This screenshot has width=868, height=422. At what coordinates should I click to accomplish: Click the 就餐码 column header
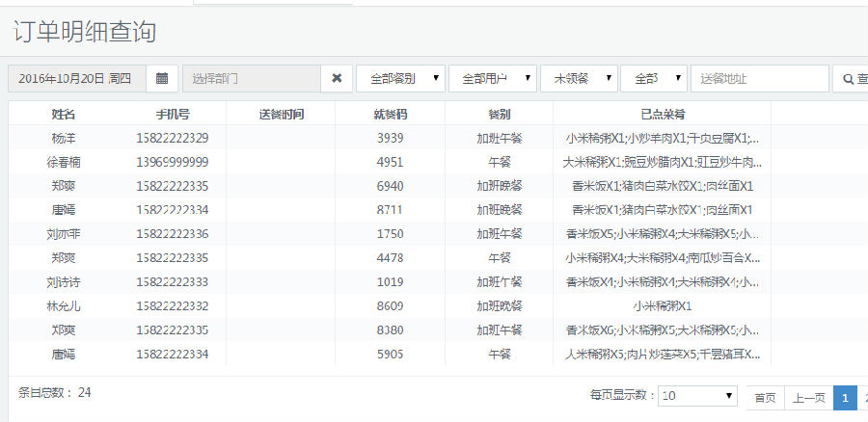coord(390,114)
